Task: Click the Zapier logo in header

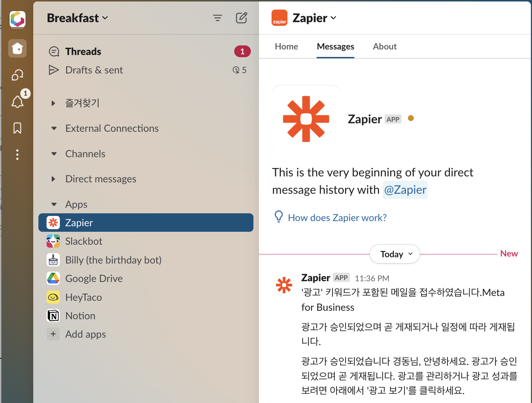Action: coord(279,18)
